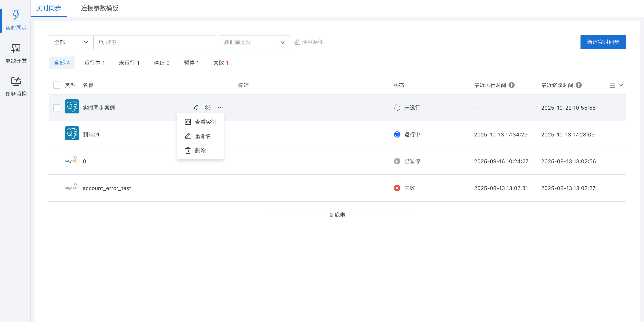Screen dimensions: 644x322
Task: Expand the 全部 scope dropdown
Action: (71, 42)
